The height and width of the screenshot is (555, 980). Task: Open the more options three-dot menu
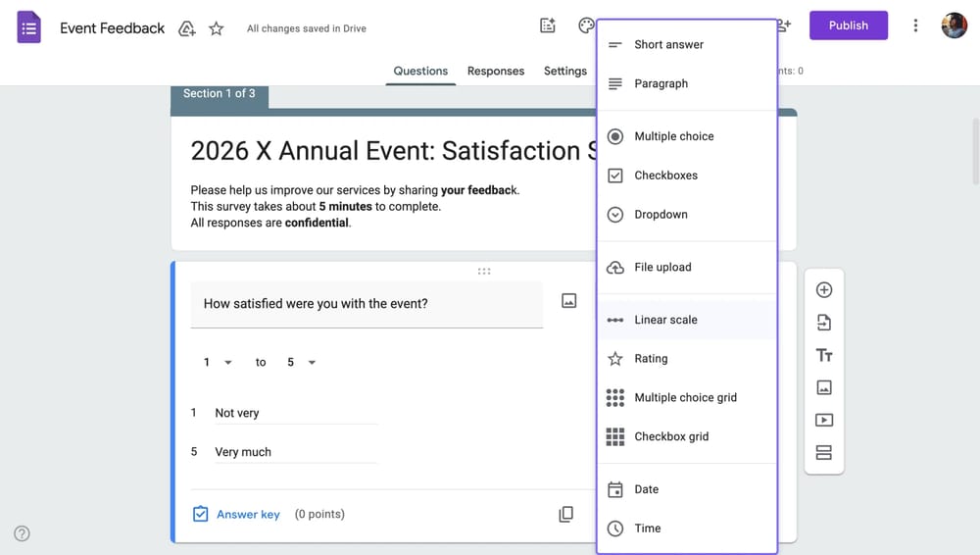[x=915, y=25]
